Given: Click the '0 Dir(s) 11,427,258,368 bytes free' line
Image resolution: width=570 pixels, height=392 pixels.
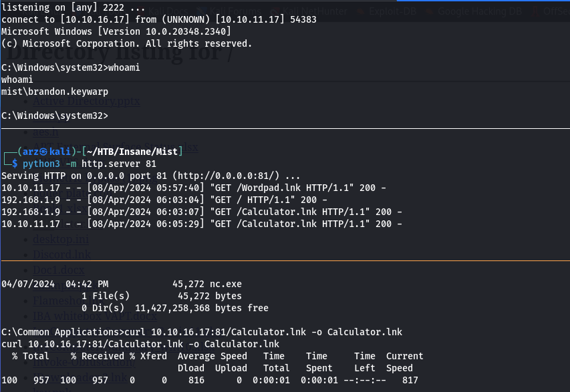Looking at the screenshot, I should coord(175,308).
